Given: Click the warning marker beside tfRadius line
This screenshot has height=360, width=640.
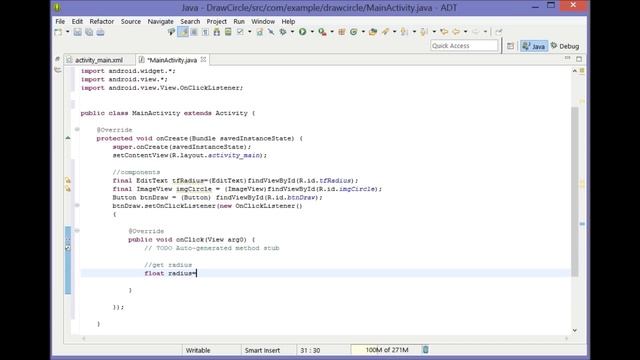Looking at the screenshot, I should click(68, 180).
